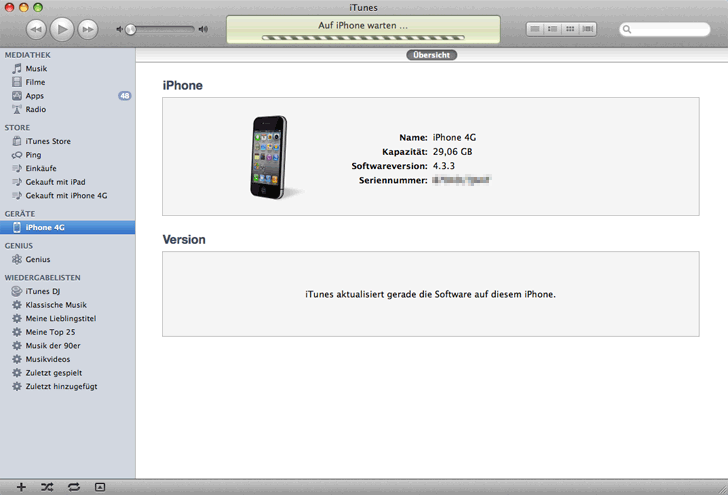The image size is (728, 495).
Task: Click the window resize grip corner
Action: pos(722,489)
